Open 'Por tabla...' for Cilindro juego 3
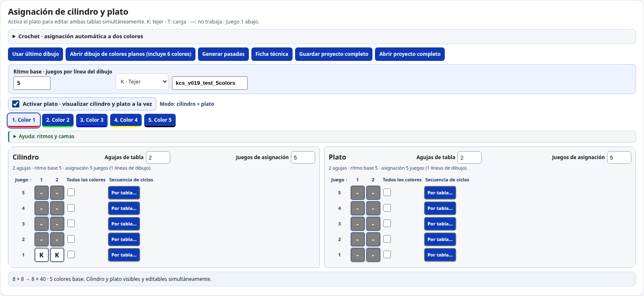This screenshot has width=644, height=296. pos(124,224)
